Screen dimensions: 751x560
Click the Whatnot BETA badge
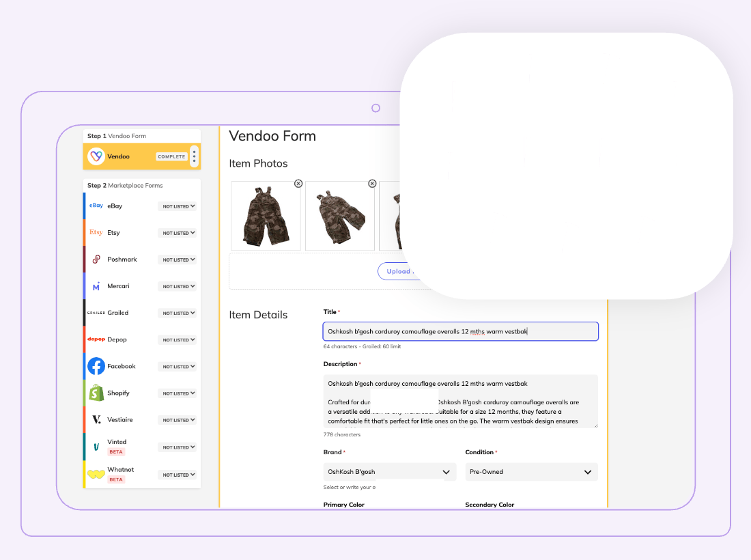[116, 479]
